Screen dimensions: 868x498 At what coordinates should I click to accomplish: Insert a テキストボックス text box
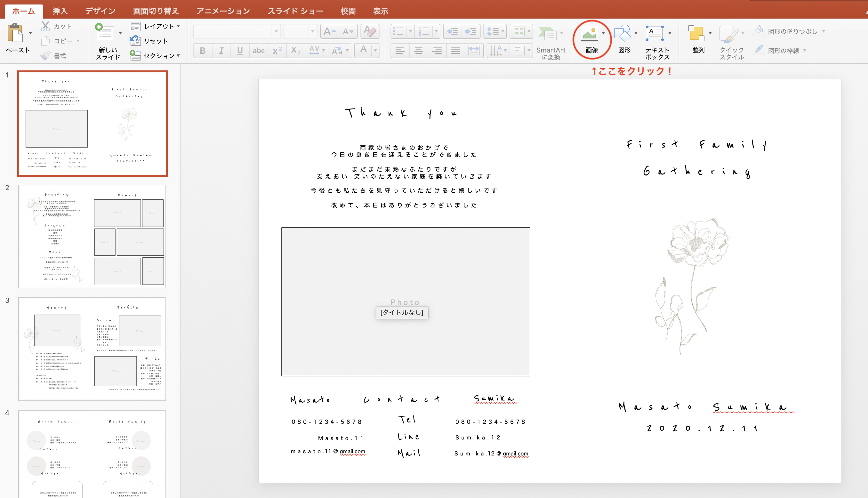pos(655,34)
